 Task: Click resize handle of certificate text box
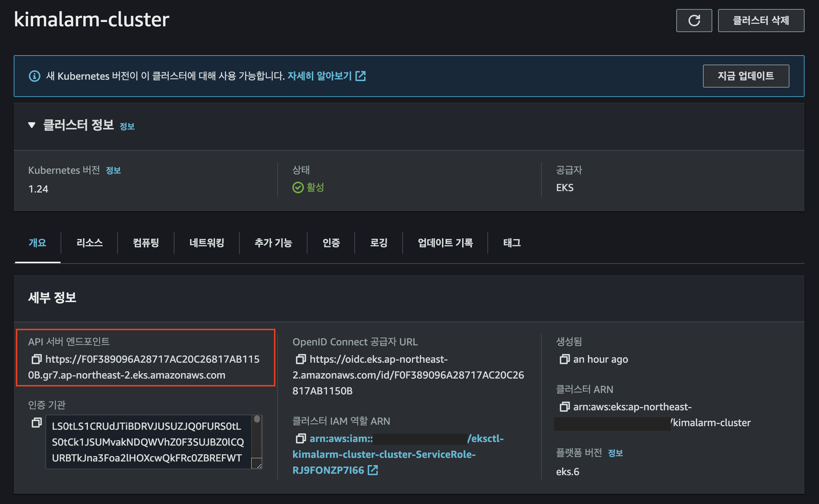pos(258,464)
